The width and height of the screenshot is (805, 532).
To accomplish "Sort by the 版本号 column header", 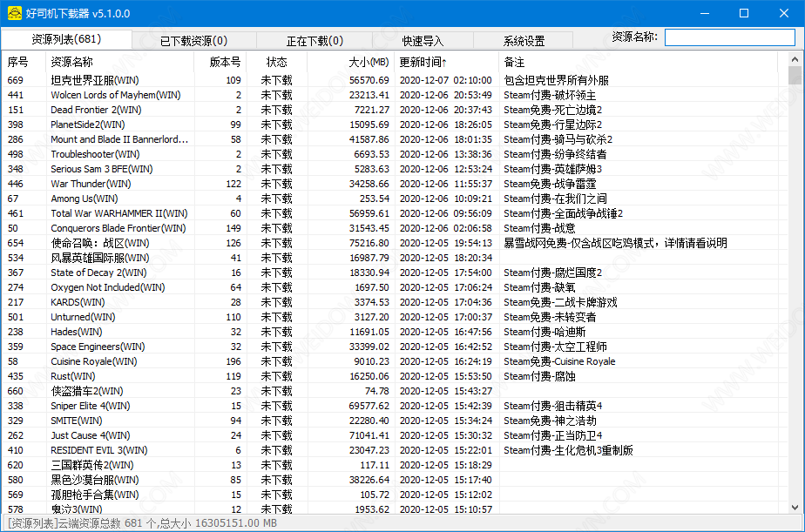I will pos(220,62).
